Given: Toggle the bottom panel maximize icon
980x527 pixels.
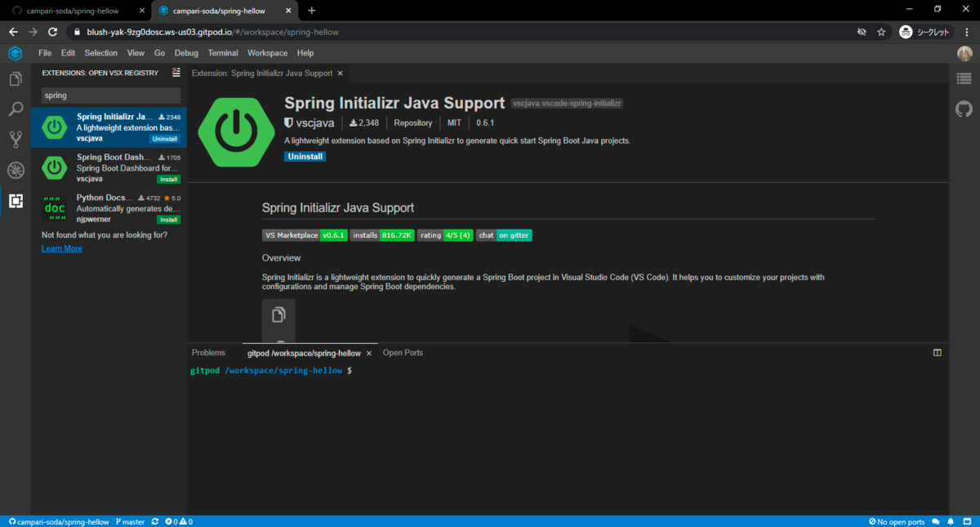Looking at the screenshot, I should (x=938, y=353).
